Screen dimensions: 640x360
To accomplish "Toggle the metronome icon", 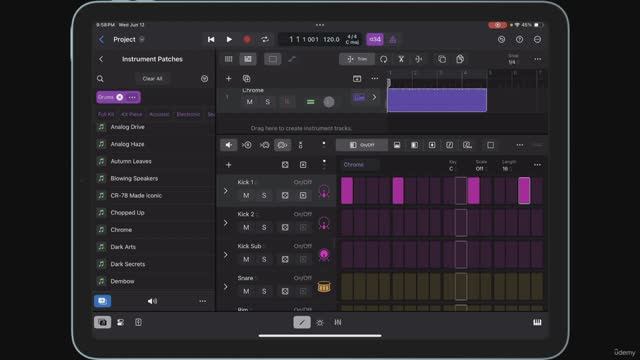I will click(x=393, y=40).
